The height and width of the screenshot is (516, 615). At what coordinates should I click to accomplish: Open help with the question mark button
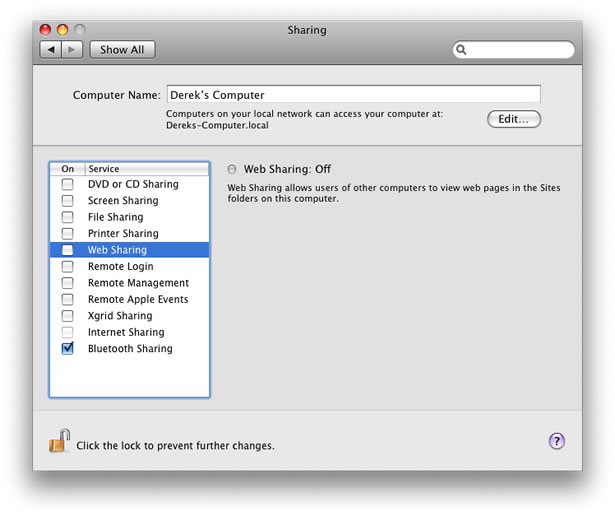click(x=557, y=441)
